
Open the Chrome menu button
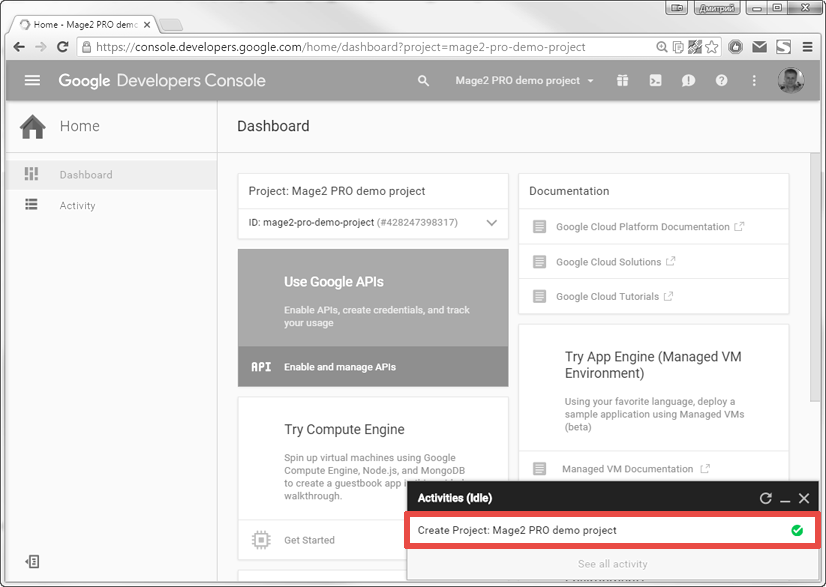click(x=807, y=47)
